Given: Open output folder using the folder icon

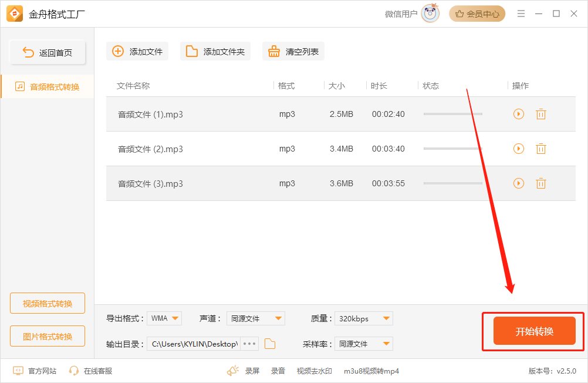Looking at the screenshot, I should pyautogui.click(x=269, y=343).
